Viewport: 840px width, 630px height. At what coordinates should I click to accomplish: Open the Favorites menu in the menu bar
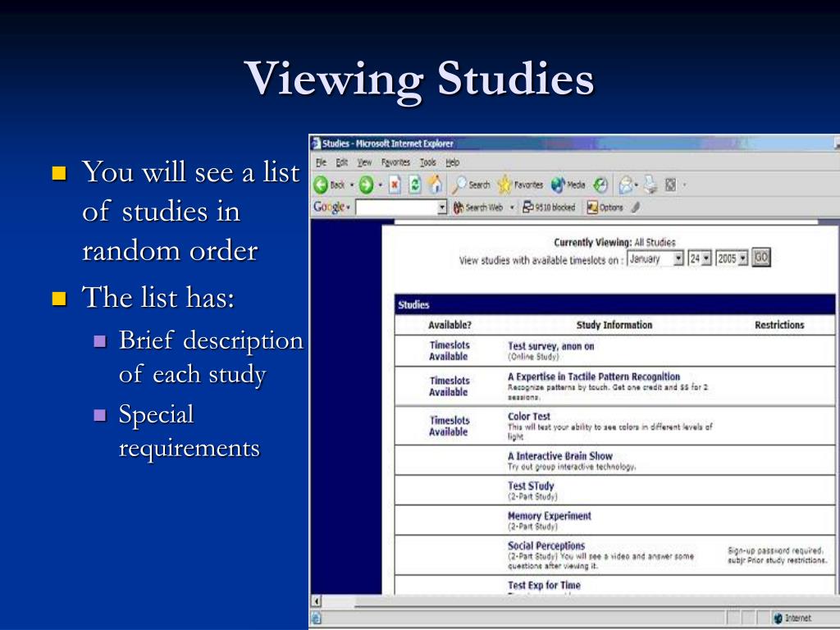[x=395, y=162]
